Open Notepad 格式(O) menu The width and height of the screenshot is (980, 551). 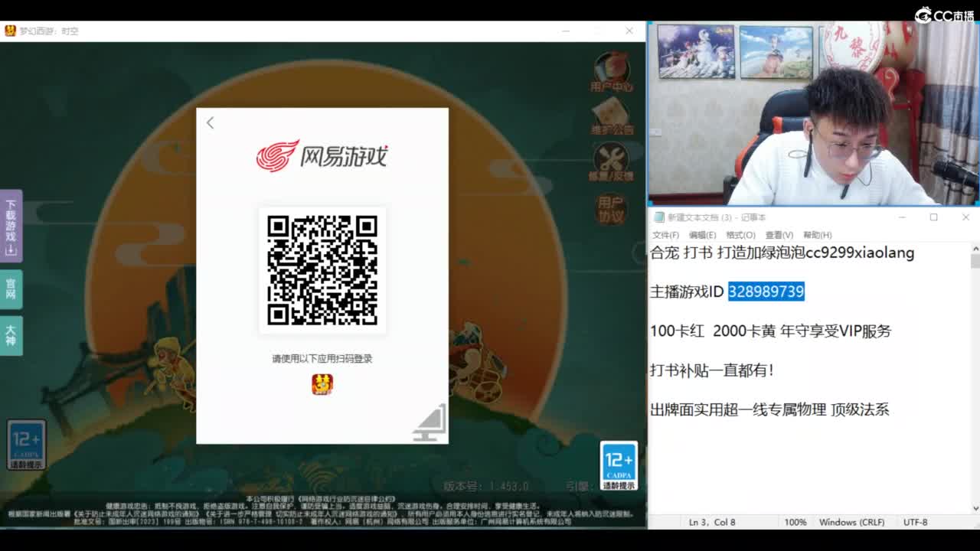point(740,235)
